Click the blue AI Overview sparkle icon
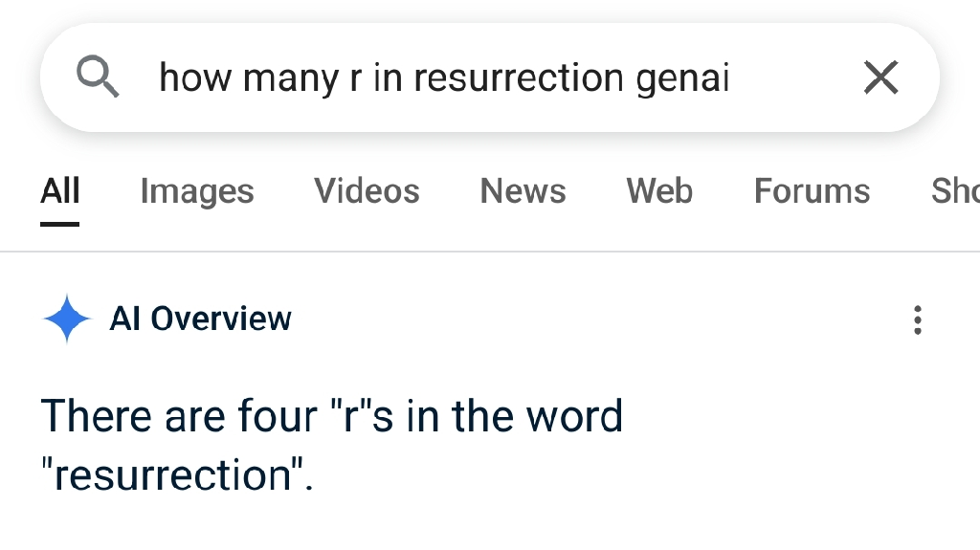This screenshot has width=980, height=550. [x=67, y=319]
